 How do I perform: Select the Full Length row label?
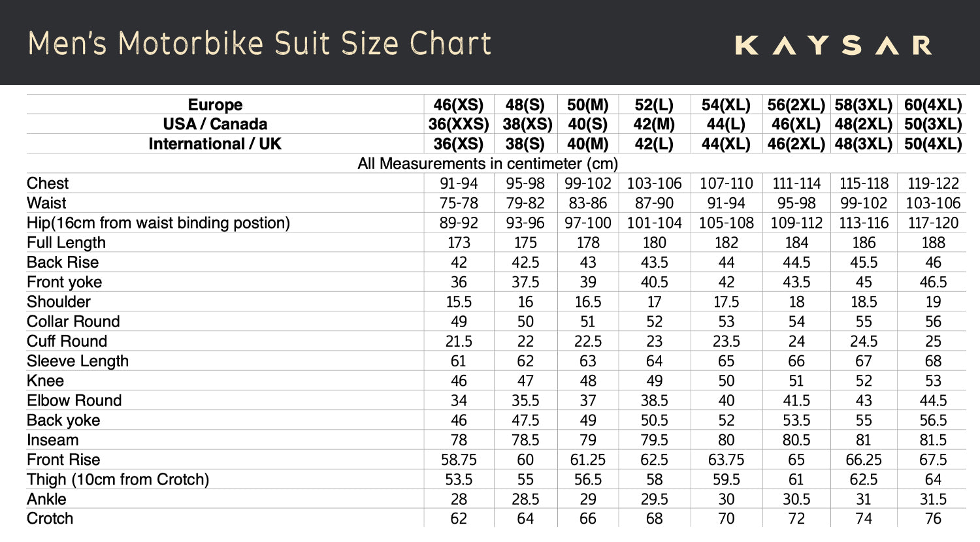click(66, 242)
